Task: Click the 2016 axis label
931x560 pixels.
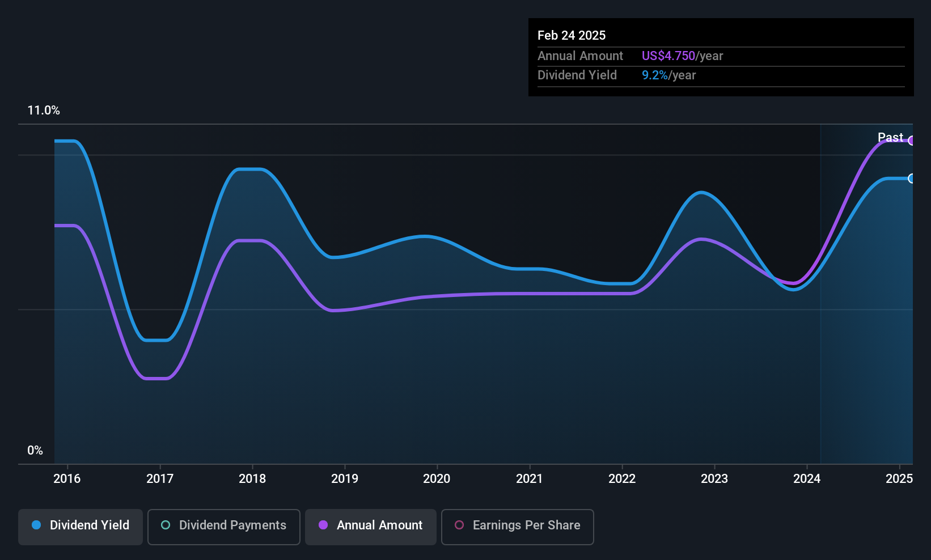Action: coord(67,478)
